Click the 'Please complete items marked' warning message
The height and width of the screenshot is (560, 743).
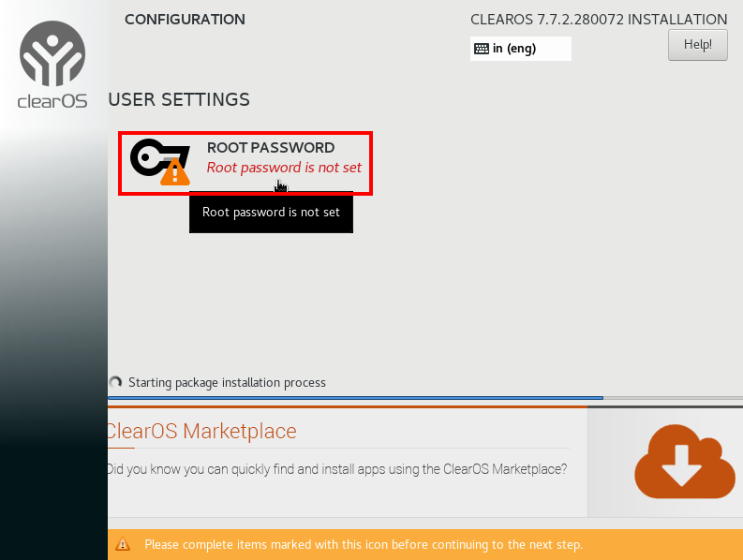click(x=364, y=545)
